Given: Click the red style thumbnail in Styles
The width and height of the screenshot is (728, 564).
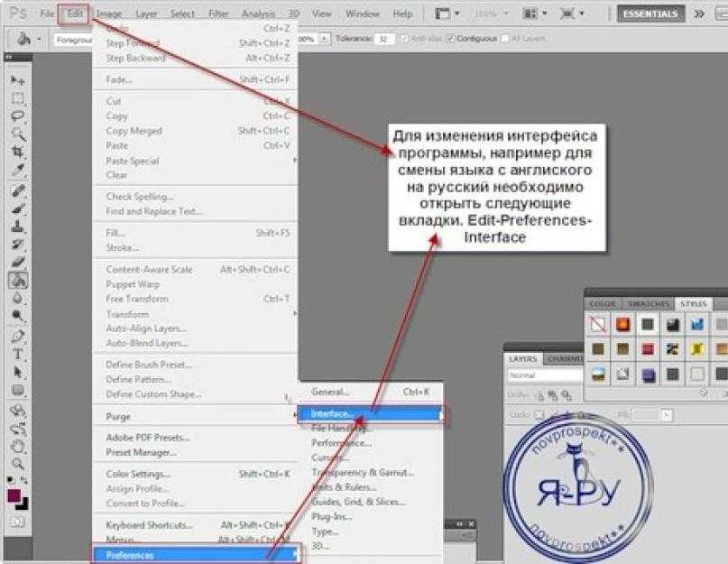Looking at the screenshot, I should pyautogui.click(x=647, y=349).
